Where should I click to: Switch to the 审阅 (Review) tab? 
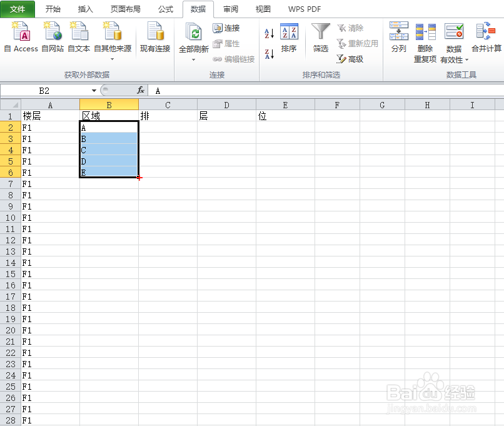231,9
